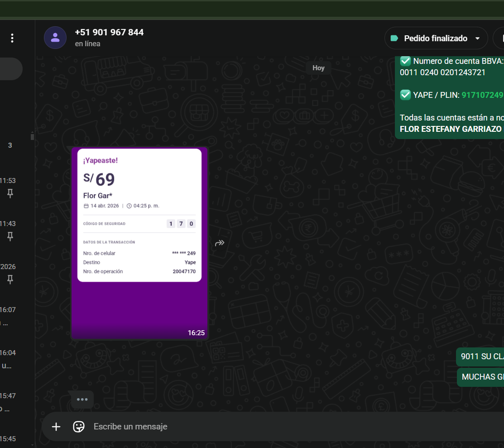504x448 pixels.
Task: Click the contact profile avatar
Action: tap(55, 38)
